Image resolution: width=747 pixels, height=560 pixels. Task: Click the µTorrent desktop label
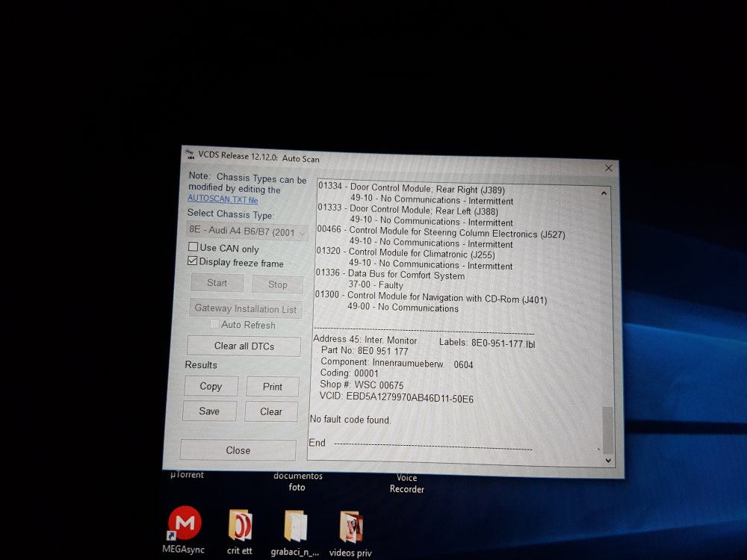[x=187, y=475]
